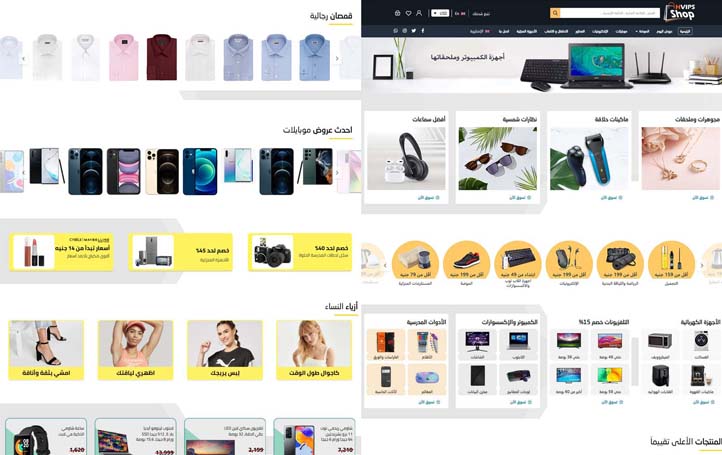Image resolution: width=722 pixels, height=455 pixels.
Task: Open the user account icon
Action: pos(419,13)
